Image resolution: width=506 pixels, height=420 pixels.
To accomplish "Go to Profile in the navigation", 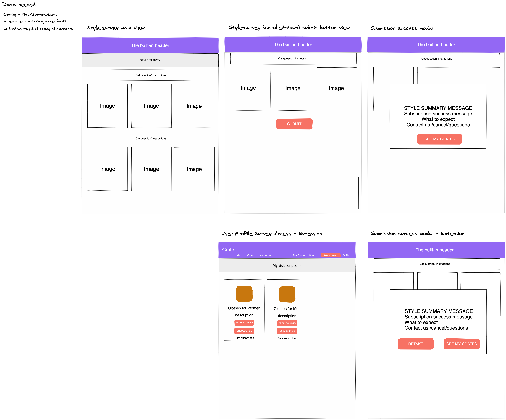I will pyautogui.click(x=345, y=255).
